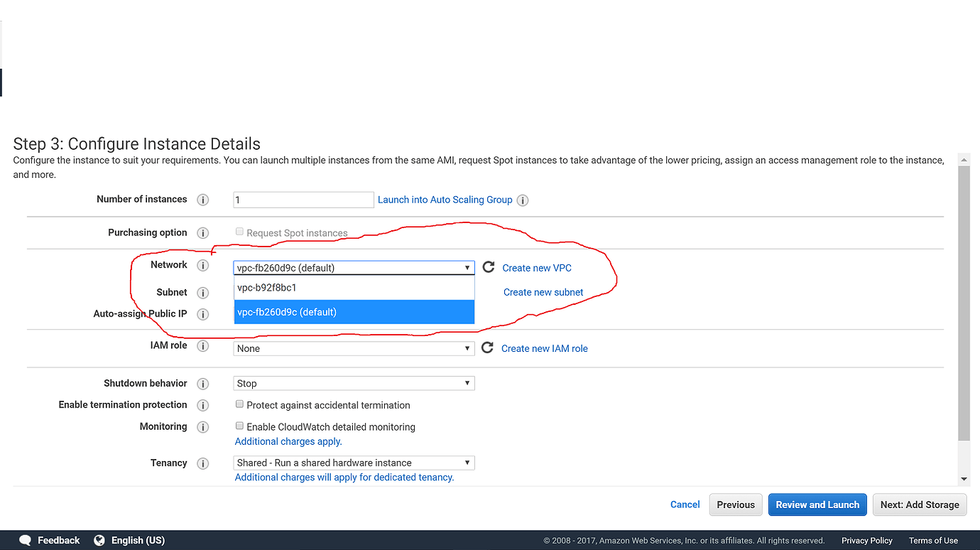Click the refresh icon beside the IAM role dropdown
This screenshot has width=980, height=550.
point(488,347)
